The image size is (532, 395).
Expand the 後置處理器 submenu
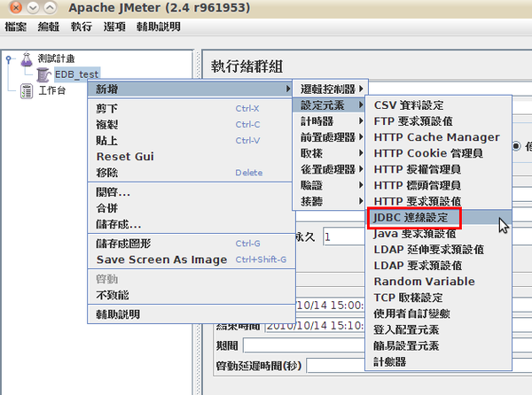pos(328,169)
